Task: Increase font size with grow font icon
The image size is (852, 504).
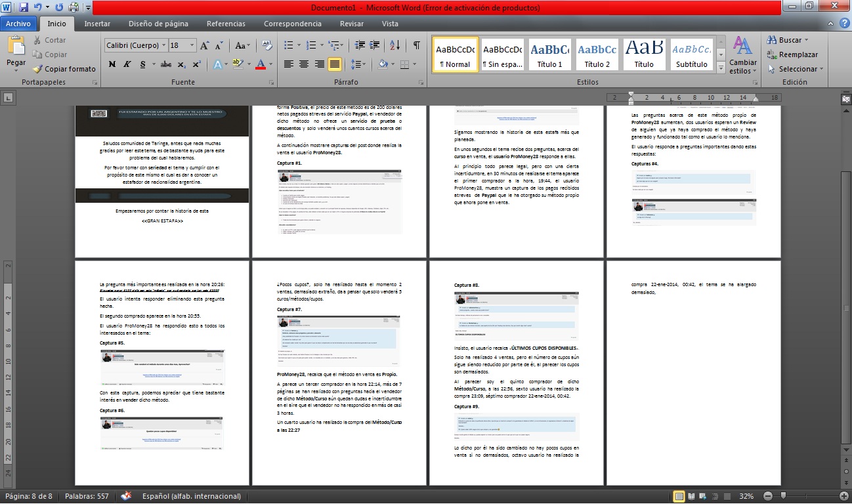Action: 205,46
